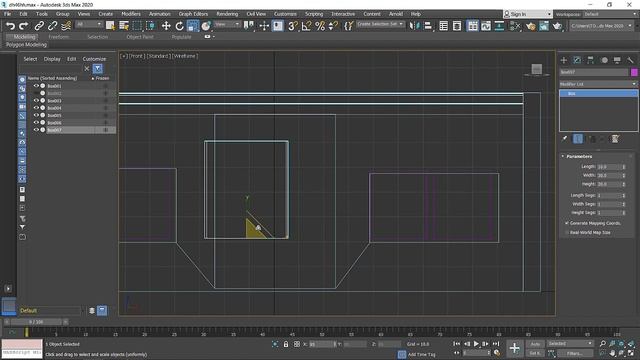Image resolution: width=640 pixels, height=360 pixels.
Task: Open the Scene Explorer Display menu
Action: pyautogui.click(x=52, y=59)
